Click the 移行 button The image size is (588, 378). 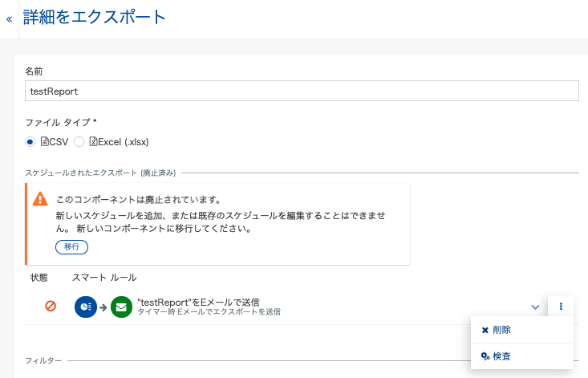[x=71, y=246]
